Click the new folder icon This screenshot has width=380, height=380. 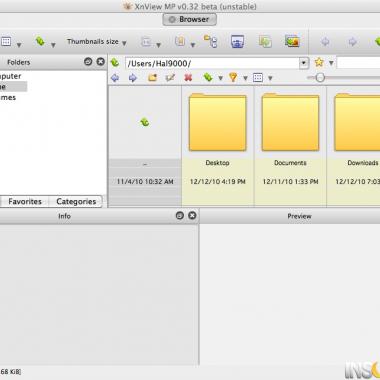pyautogui.click(x=152, y=78)
